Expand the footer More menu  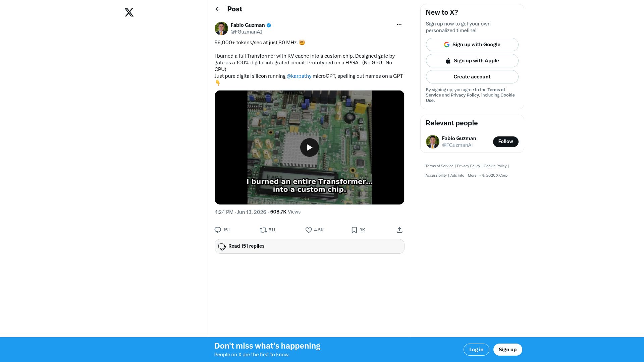(474, 176)
